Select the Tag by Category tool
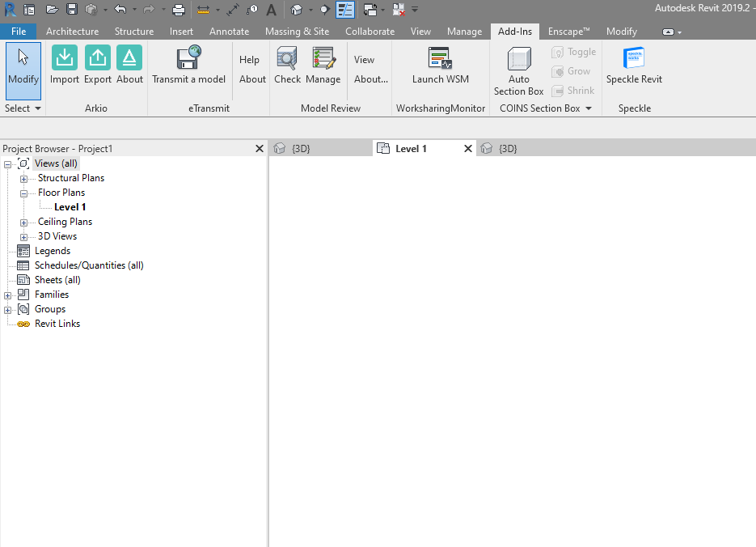The height and width of the screenshot is (547, 756). 252,9
